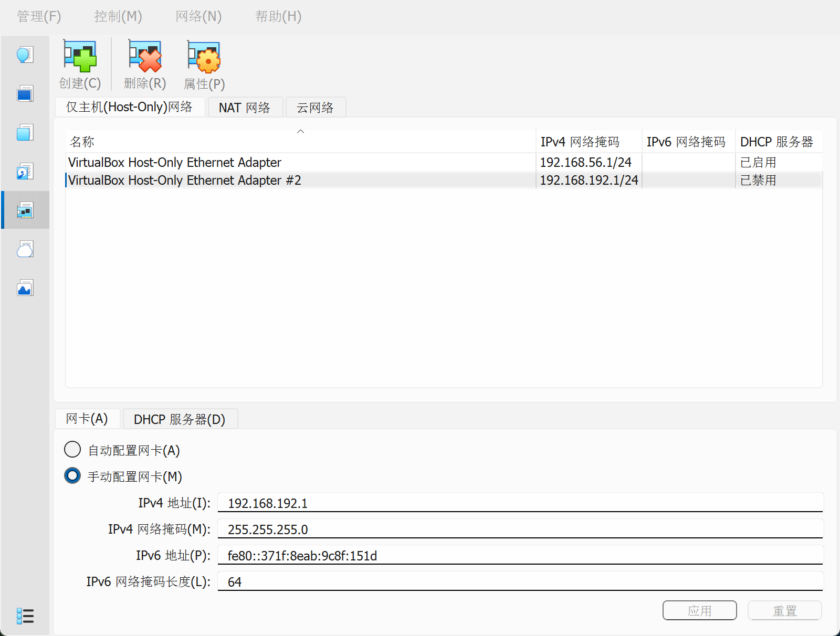The height and width of the screenshot is (636, 840).
Task: Open the Machines monitor sidebar icon
Action: tap(25, 94)
